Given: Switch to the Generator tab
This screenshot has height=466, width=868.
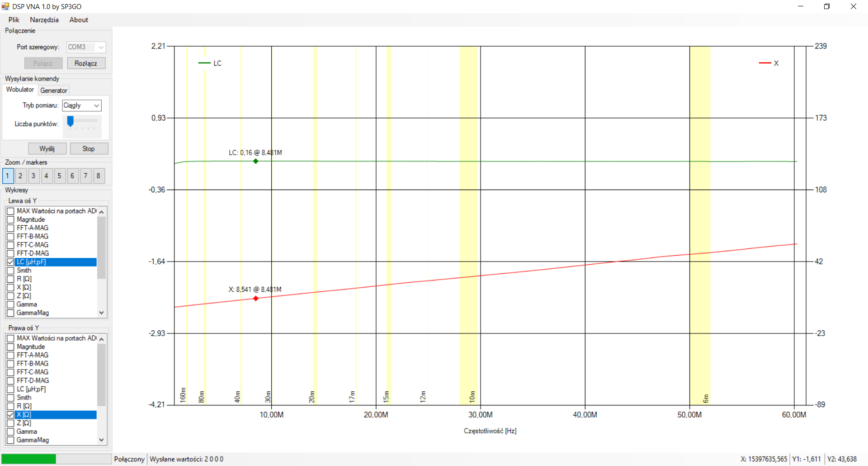Looking at the screenshot, I should 54,90.
